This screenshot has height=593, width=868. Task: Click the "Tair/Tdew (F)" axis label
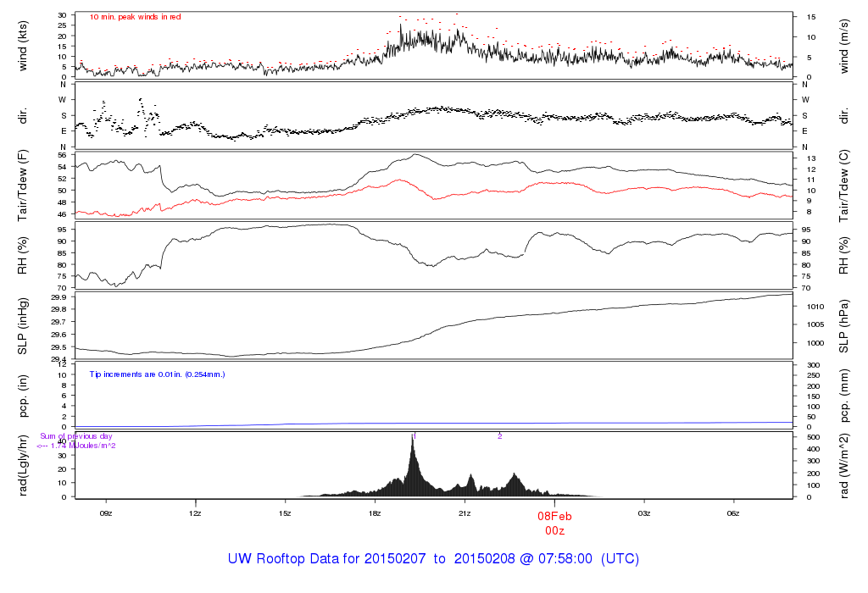coord(23,186)
